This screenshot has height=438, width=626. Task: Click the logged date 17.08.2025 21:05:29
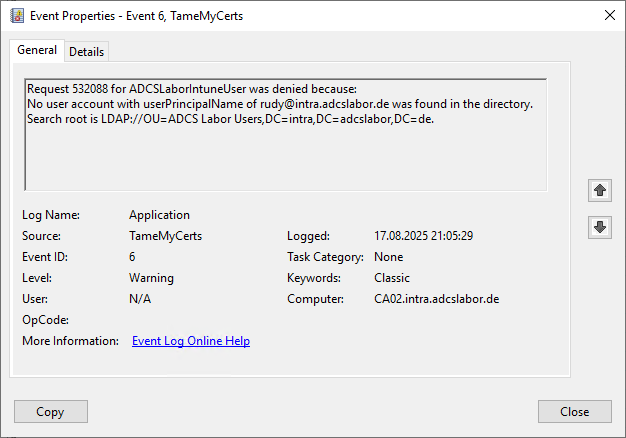coord(424,236)
